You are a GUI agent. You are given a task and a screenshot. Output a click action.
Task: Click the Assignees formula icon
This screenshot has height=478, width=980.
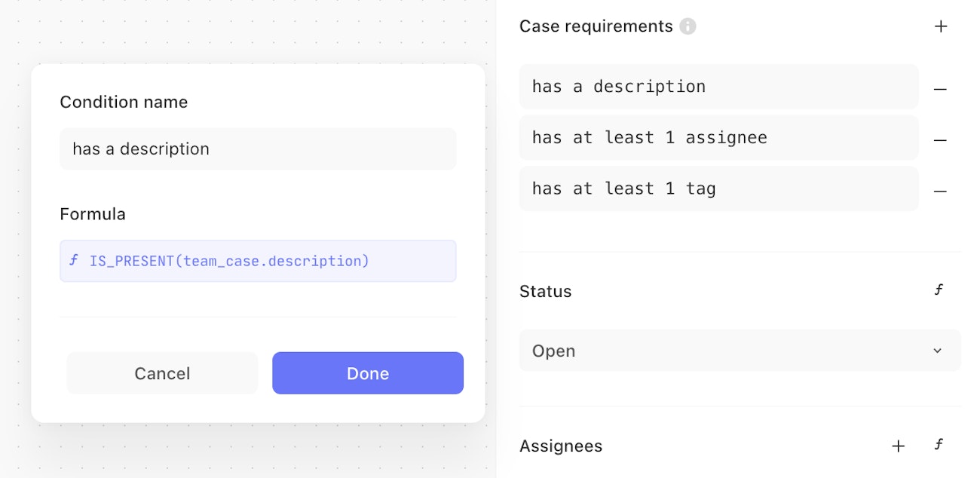[x=939, y=445]
